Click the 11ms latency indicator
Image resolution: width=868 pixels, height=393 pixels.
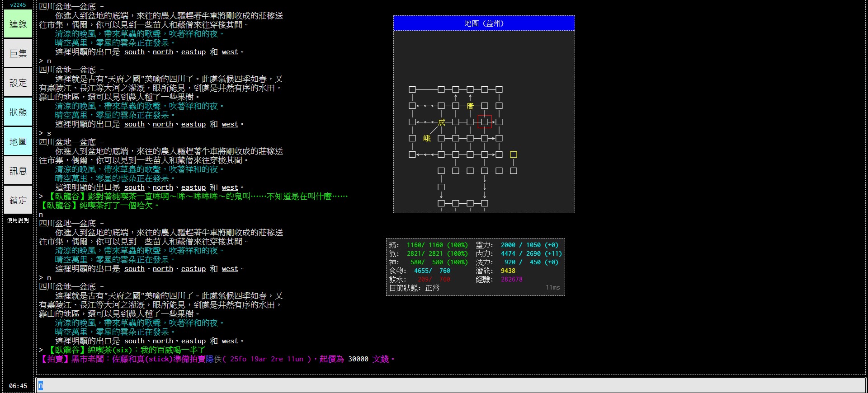552,287
